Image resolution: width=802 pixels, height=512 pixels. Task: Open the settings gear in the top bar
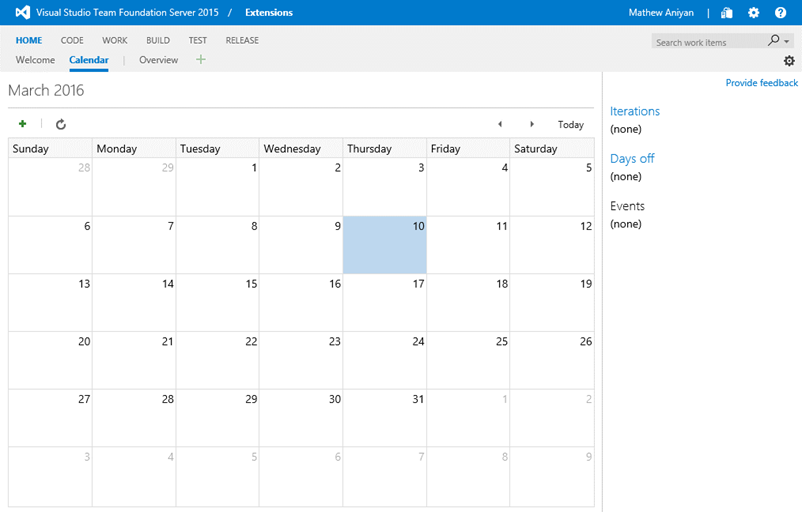pos(753,13)
